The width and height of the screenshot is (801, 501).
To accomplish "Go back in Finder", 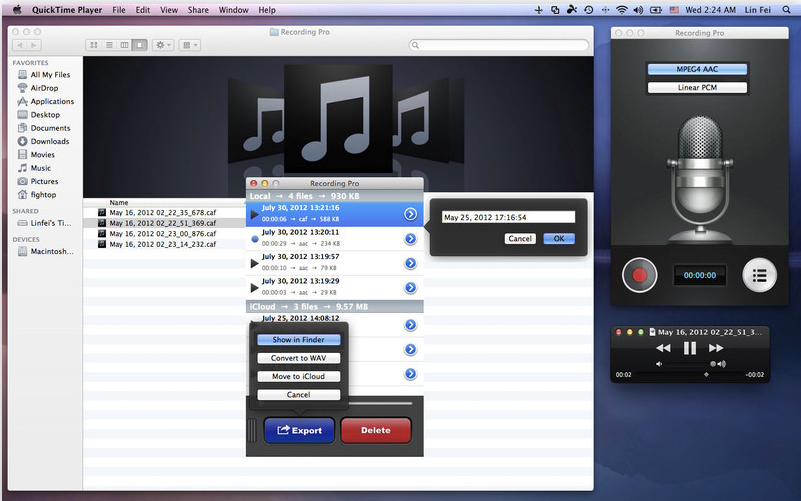I will [x=19, y=45].
